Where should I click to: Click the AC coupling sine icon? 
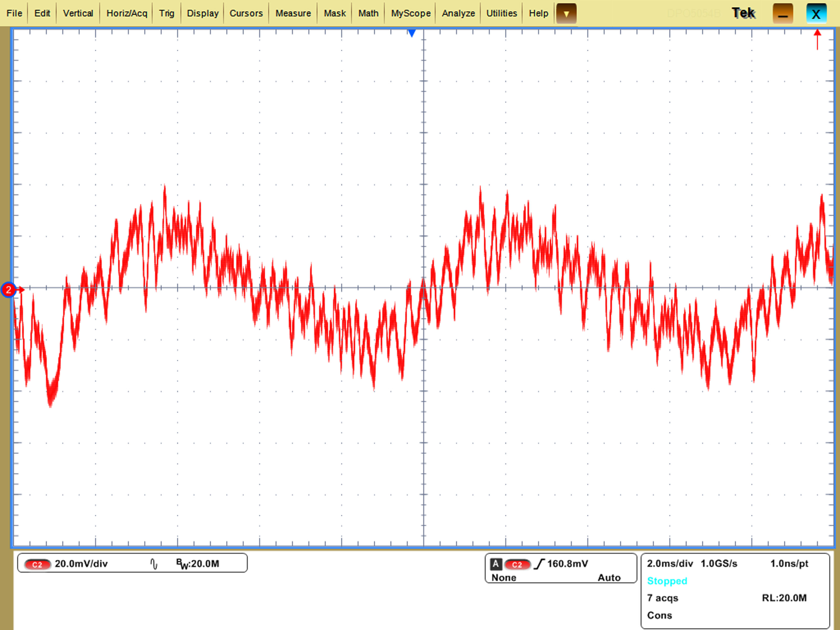click(x=154, y=564)
